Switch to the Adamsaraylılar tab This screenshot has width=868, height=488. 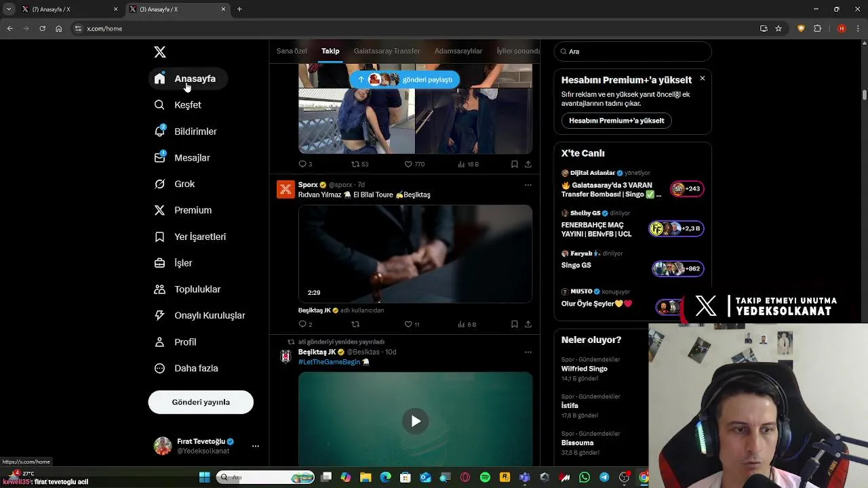click(x=458, y=51)
